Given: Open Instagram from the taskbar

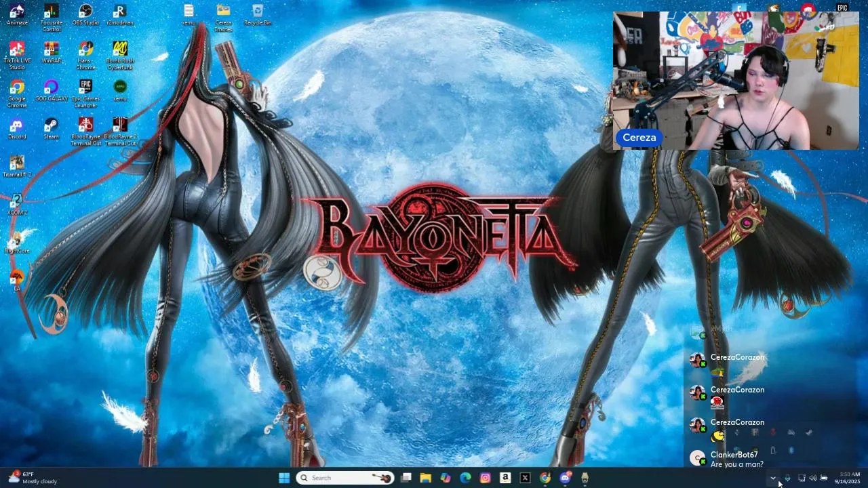Looking at the screenshot, I should point(485,478).
